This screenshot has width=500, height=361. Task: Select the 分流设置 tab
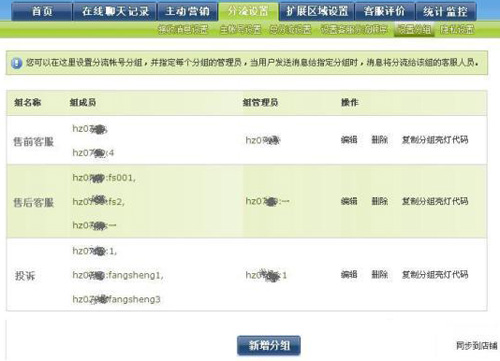click(x=248, y=11)
